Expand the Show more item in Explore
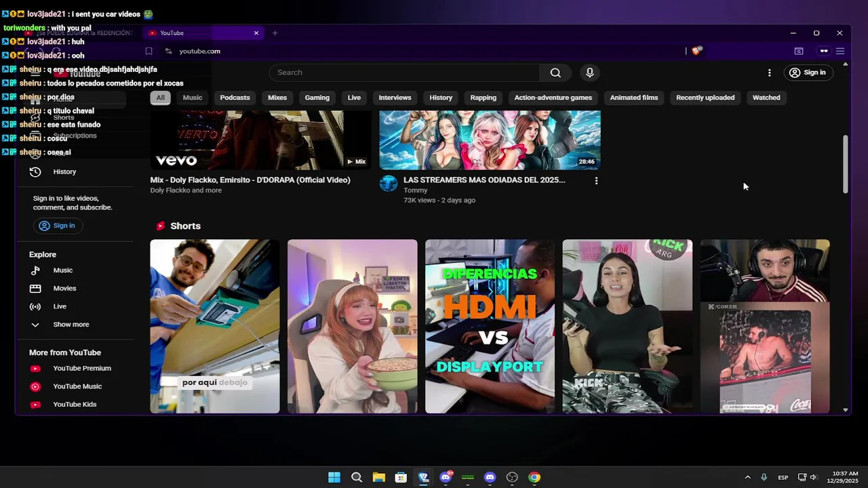The width and height of the screenshot is (868, 488). [x=71, y=325]
